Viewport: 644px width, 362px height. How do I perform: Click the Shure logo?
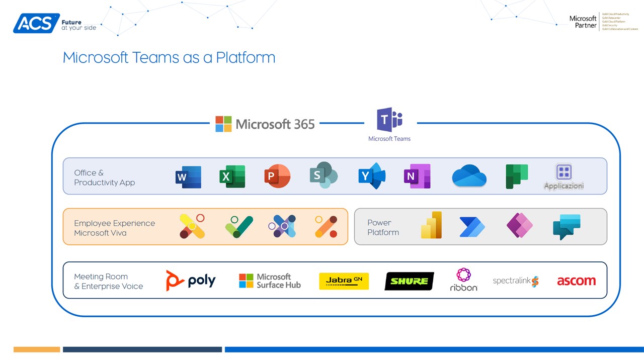pyautogui.click(x=409, y=281)
